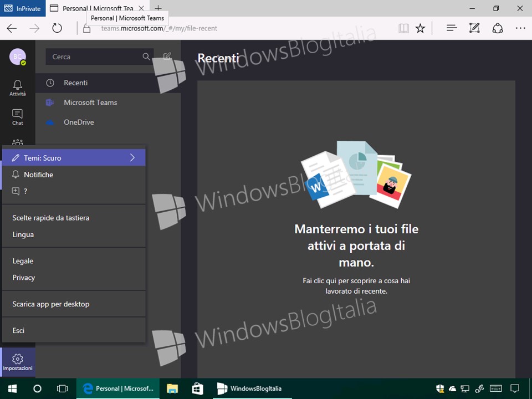Open the touch keyboard tray icon

496,388
